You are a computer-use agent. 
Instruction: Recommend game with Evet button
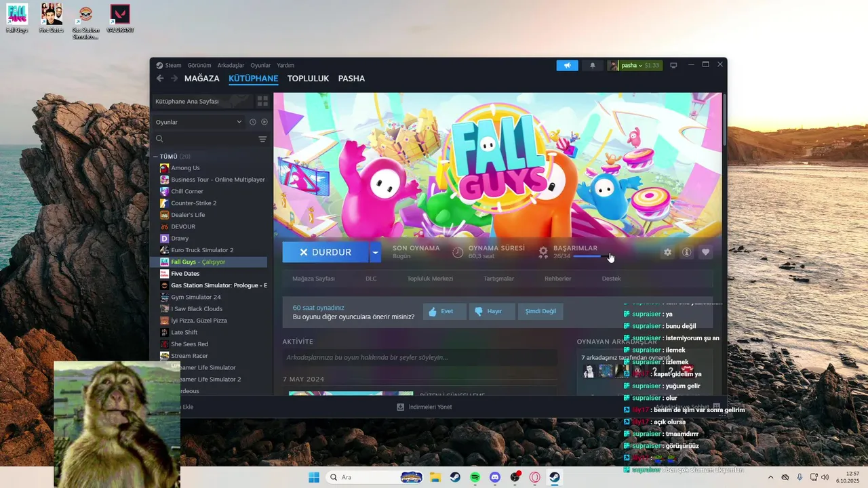(445, 311)
